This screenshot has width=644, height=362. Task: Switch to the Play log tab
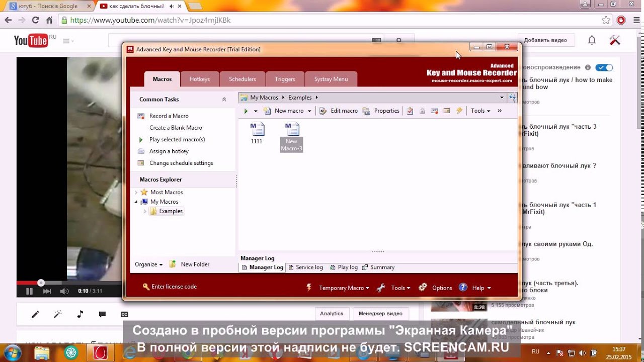343,267
